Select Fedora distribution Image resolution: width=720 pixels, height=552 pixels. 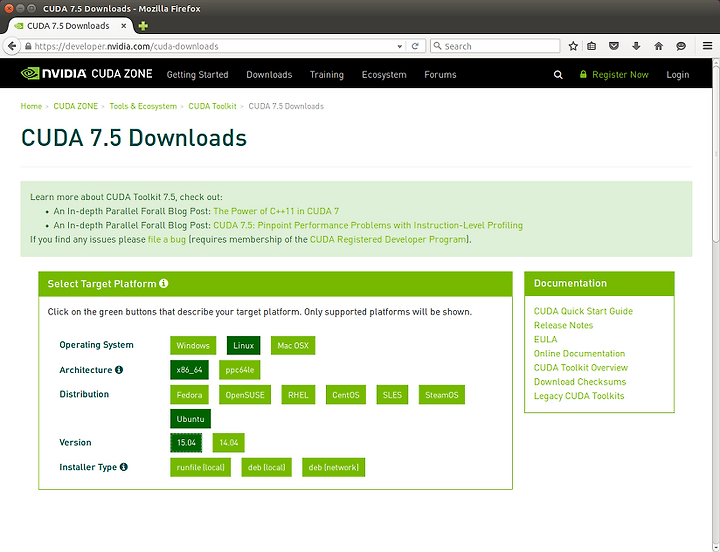point(189,394)
